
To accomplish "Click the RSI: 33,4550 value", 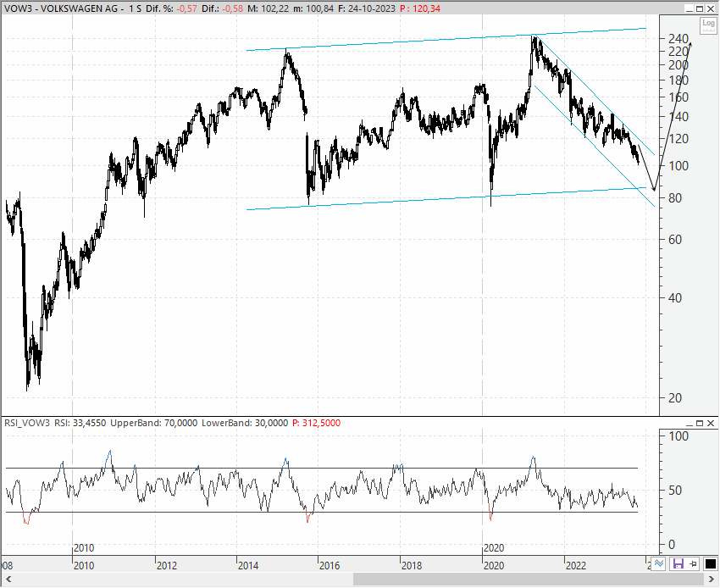I will (x=80, y=423).
